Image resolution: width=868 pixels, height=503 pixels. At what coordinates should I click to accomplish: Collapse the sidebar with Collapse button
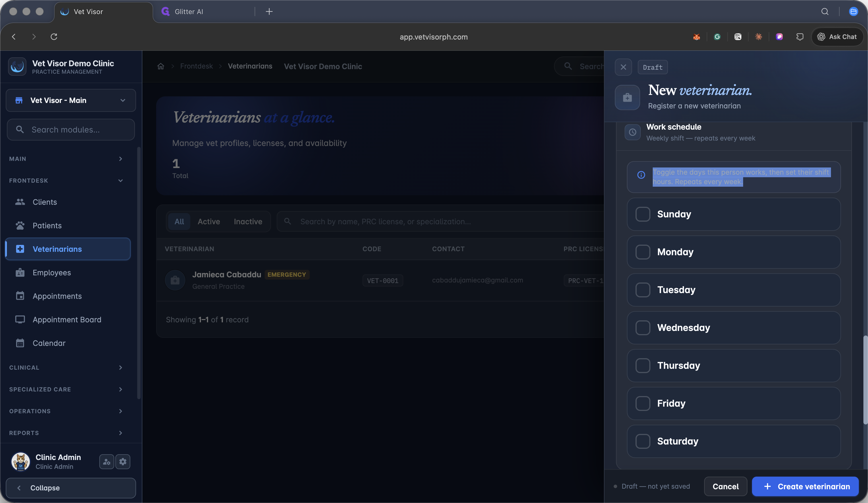click(x=71, y=488)
